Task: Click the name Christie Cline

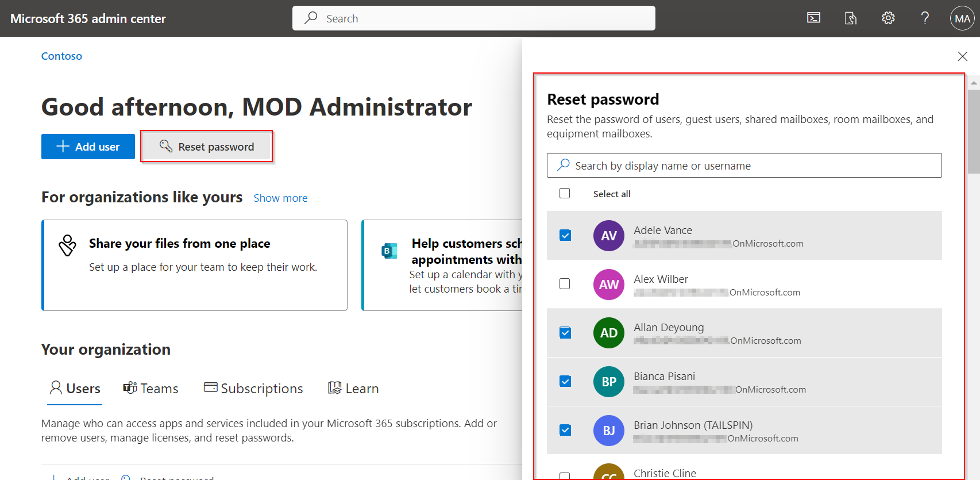Action: pos(665,473)
